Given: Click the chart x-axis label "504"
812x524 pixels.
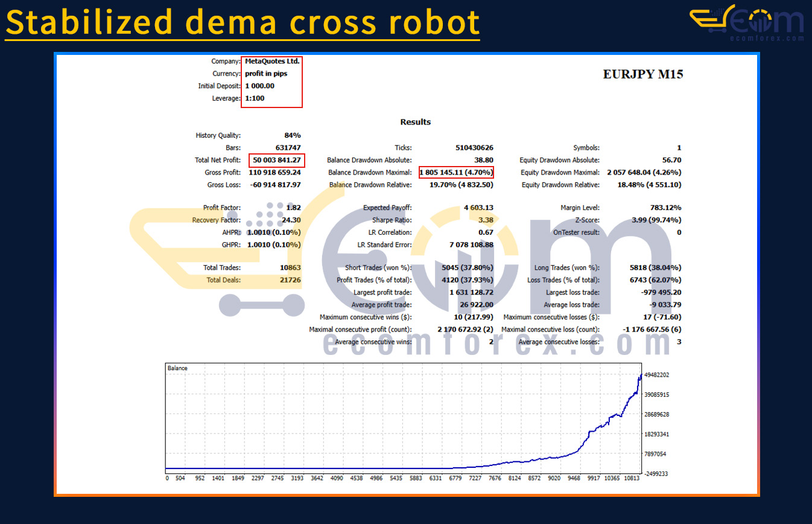Looking at the screenshot, I should tap(180, 478).
